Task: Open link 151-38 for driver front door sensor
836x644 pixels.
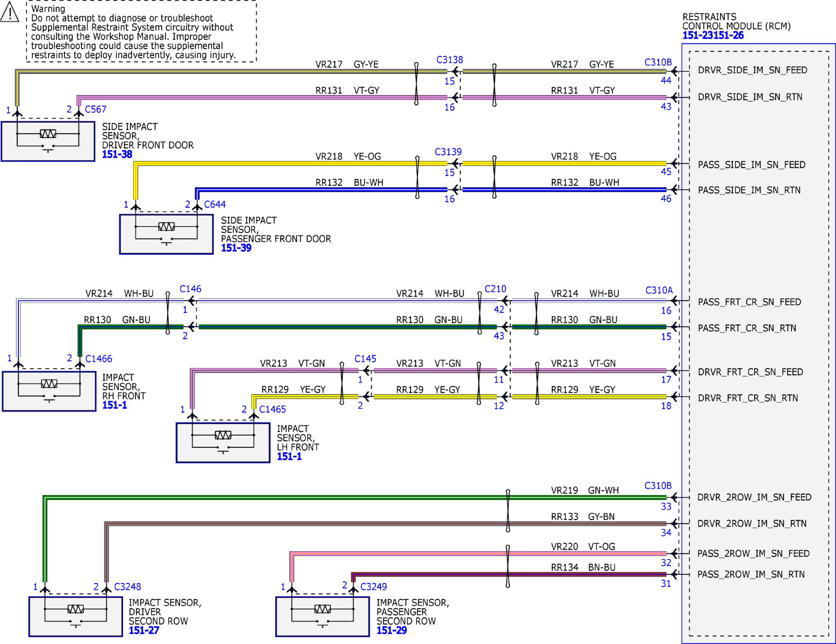Action: click(x=117, y=155)
